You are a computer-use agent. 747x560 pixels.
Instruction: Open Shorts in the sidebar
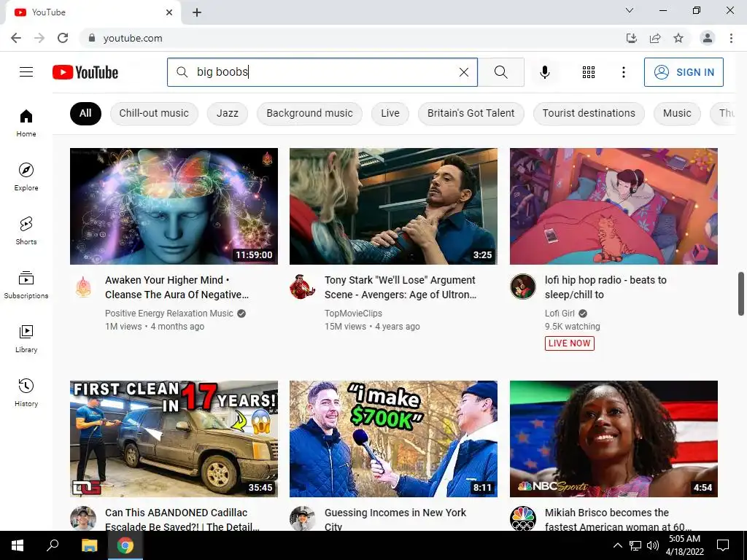coord(26,230)
